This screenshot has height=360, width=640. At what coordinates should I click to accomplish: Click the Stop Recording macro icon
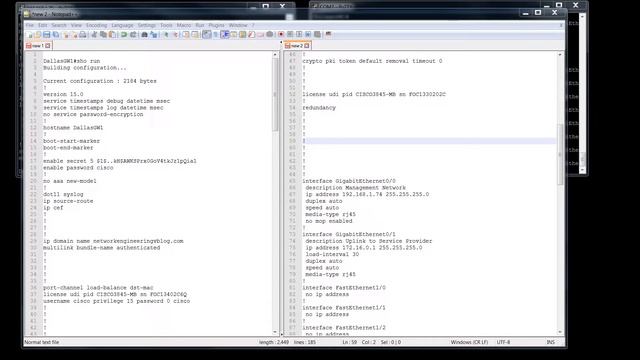pos(290,35)
